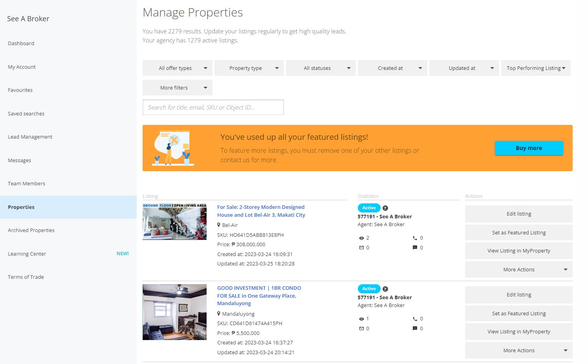
Task: Open Top Performing Listing sort dropdown
Action: 536,68
